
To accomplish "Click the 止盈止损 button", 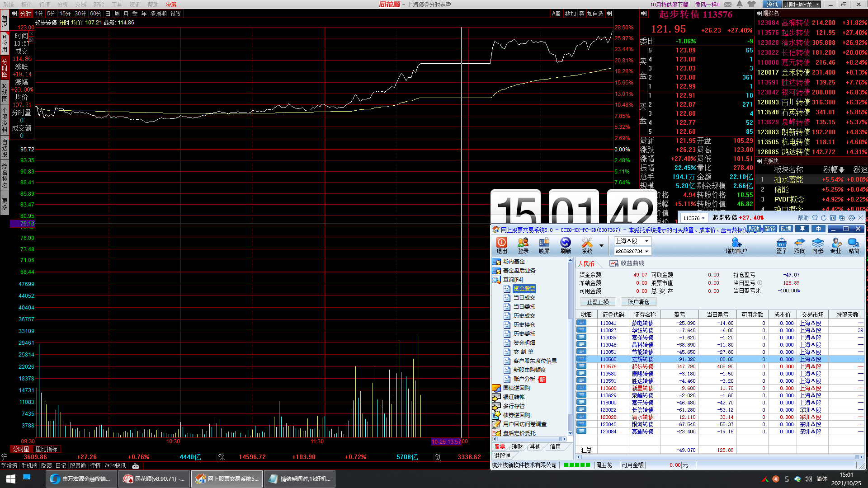I will click(598, 302).
